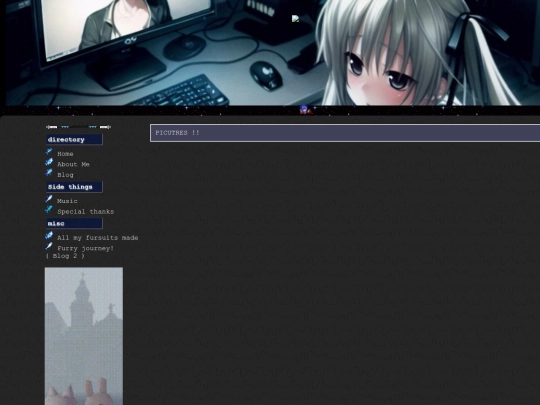Screen dimensions: 540x405
Task: Click the small pixel sprite on starry strip
Action: 305,110
